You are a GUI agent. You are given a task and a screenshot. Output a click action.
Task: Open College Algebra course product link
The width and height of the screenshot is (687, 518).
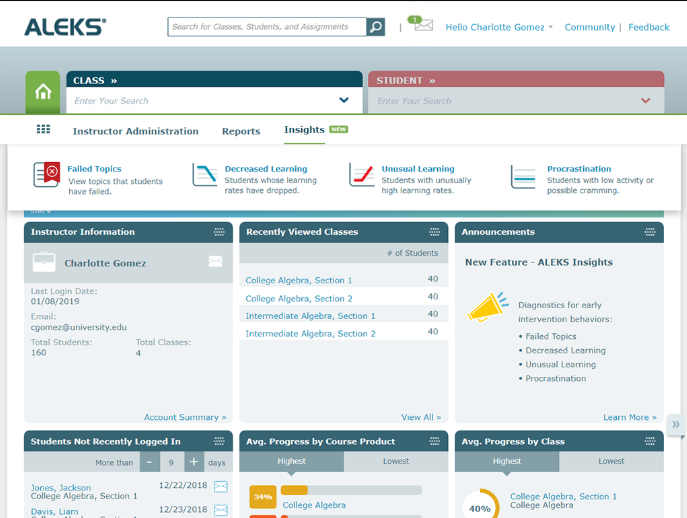click(314, 505)
